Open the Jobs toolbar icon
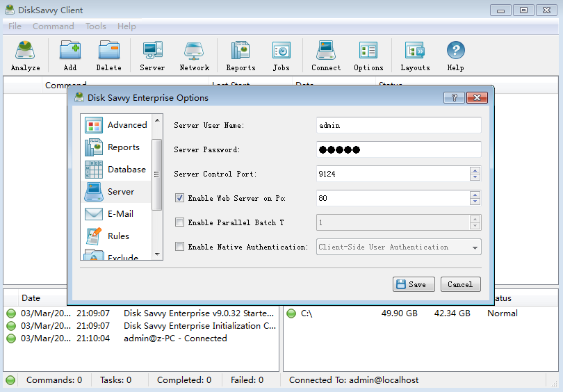 click(x=281, y=56)
